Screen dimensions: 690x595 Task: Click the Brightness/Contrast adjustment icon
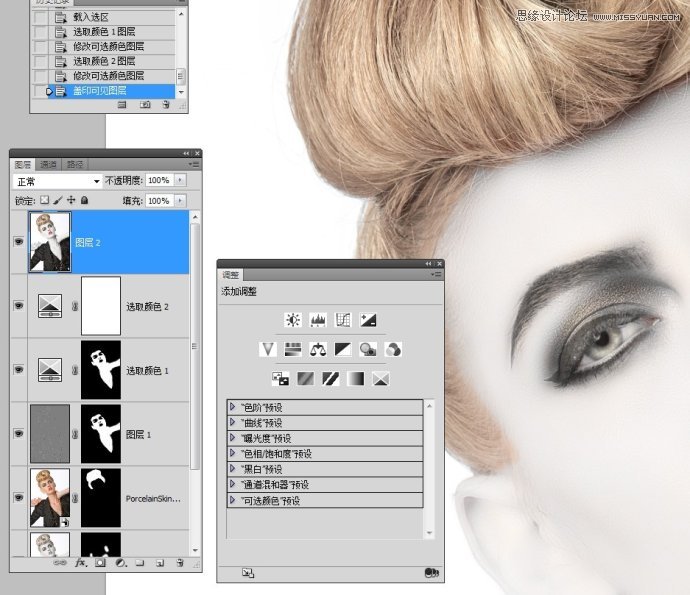tap(292, 320)
